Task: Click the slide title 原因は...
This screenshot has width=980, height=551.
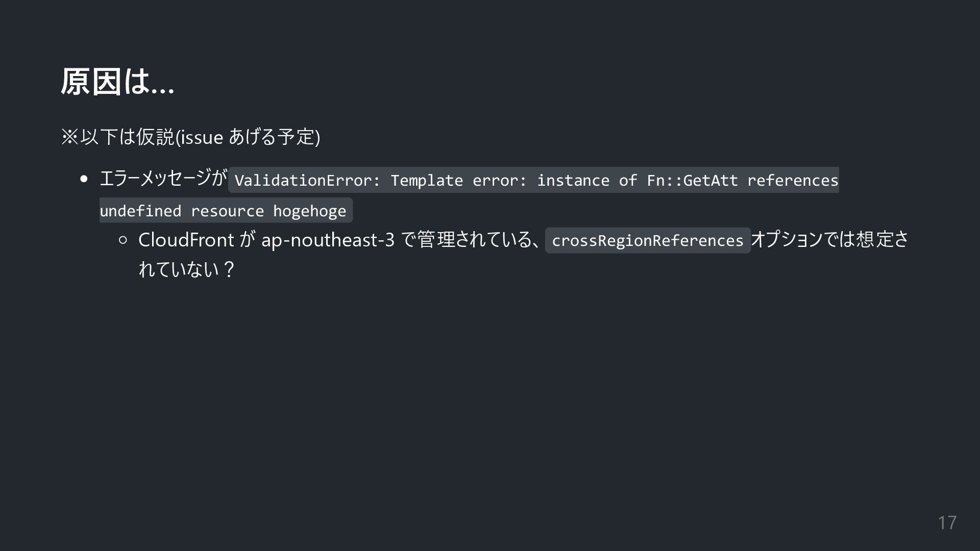Action: click(x=117, y=82)
